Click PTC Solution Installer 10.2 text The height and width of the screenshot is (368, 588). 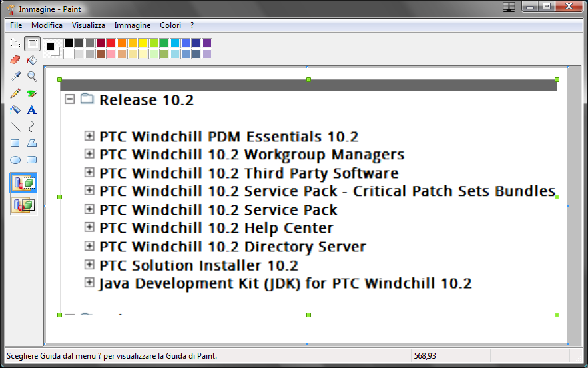point(198,265)
